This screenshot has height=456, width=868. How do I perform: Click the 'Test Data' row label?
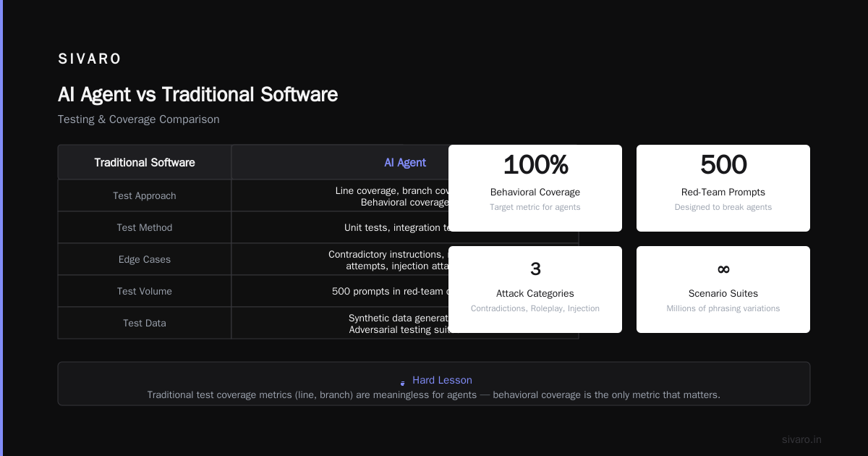tap(145, 323)
